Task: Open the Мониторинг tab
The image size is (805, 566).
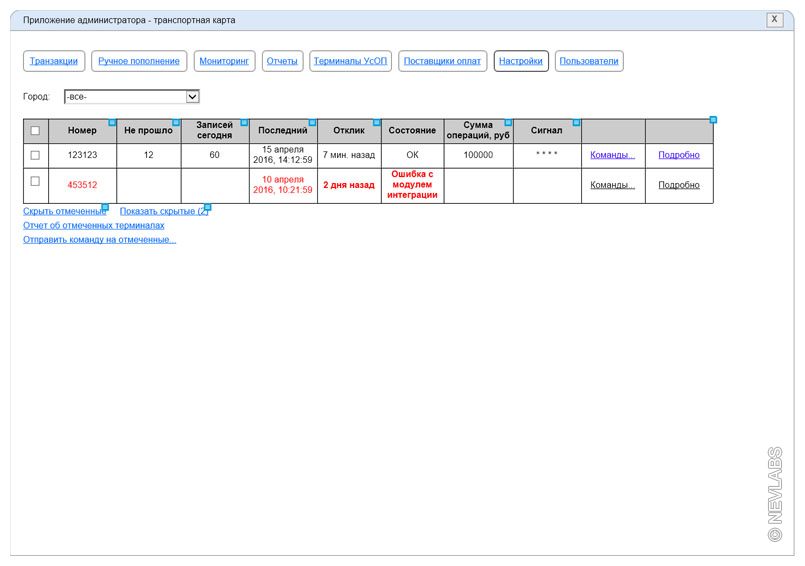Action: point(225,61)
